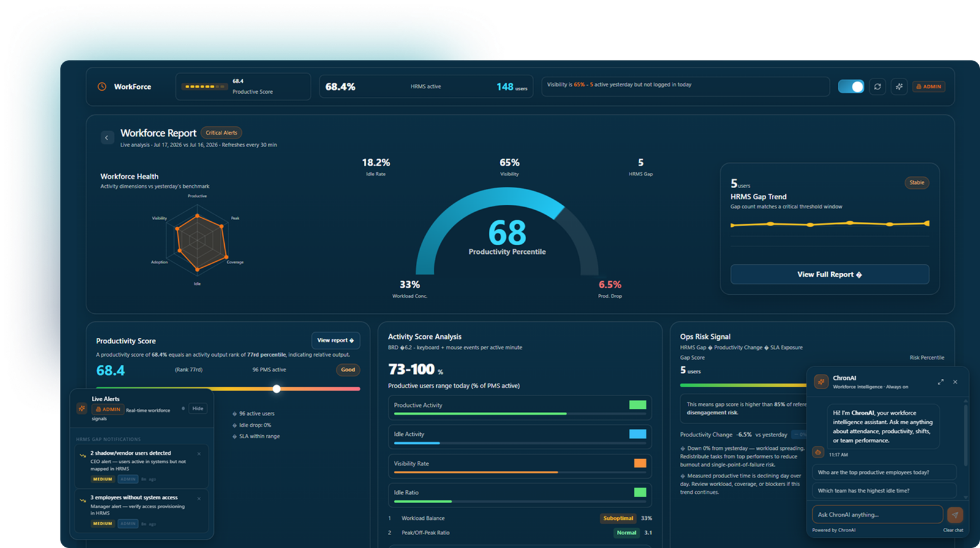Screen dimensions: 980x548
Task: Click the '148 users' count in header
Action: (x=512, y=87)
